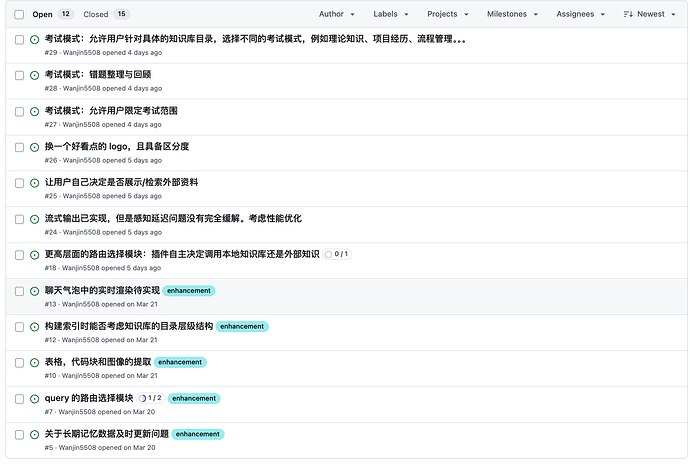Select the checkbox for issue #10
Image resolution: width=690 pixels, height=467 pixels.
click(x=19, y=363)
